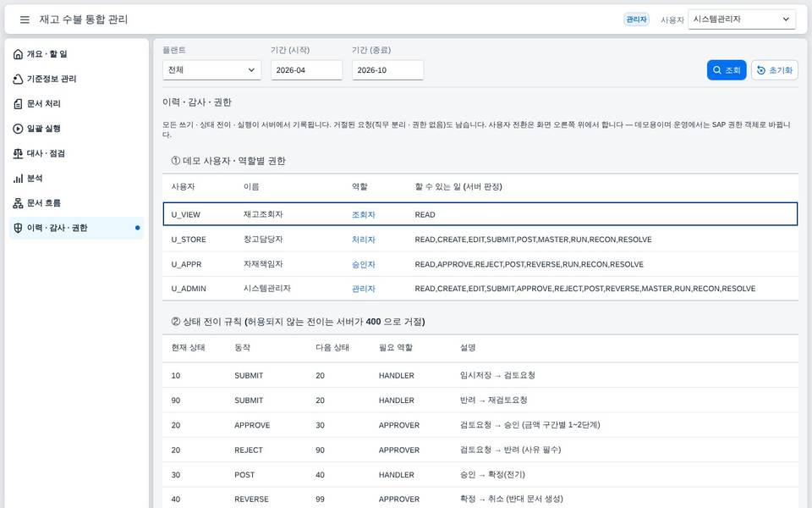Click the READ permission for U_VIEW
The height and width of the screenshot is (508, 812).
pos(425,214)
